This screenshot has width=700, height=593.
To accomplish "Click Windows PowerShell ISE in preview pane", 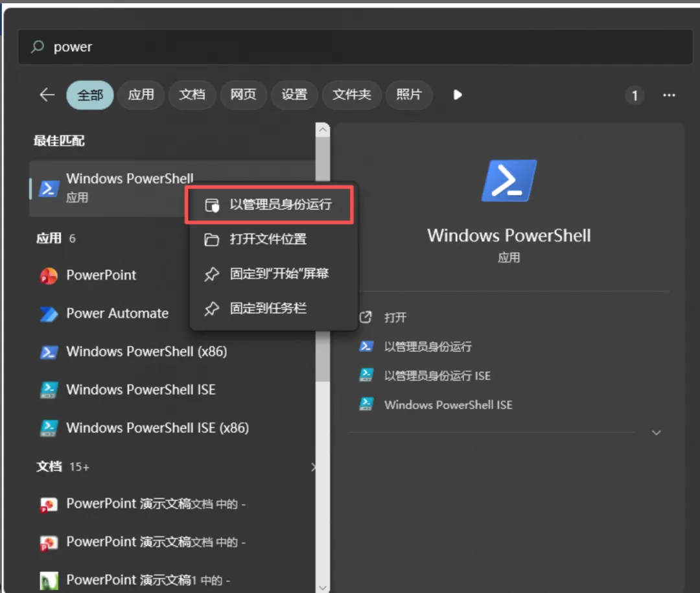I will pos(449,405).
